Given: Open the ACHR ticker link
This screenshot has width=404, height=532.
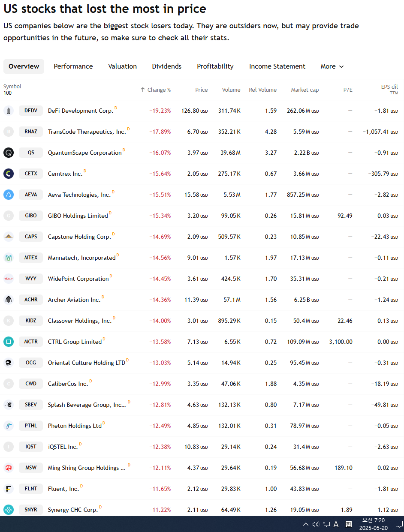Looking at the screenshot, I should click(31, 300).
